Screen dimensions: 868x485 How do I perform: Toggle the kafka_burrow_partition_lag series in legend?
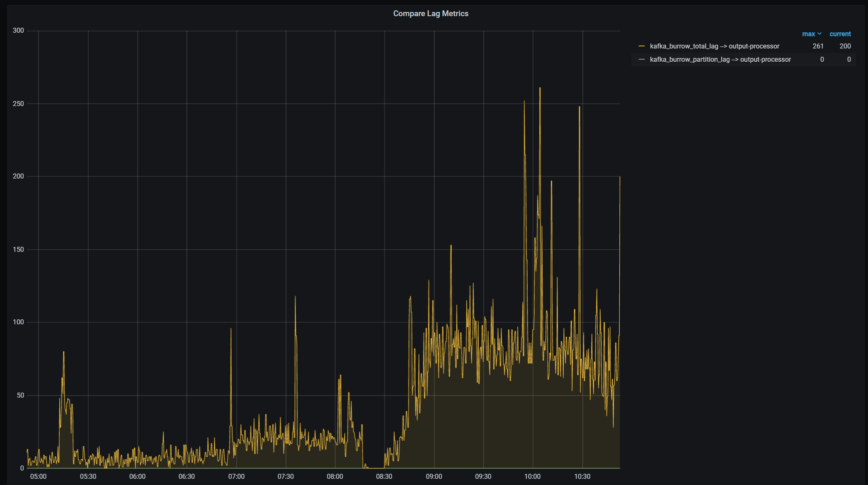[720, 60]
